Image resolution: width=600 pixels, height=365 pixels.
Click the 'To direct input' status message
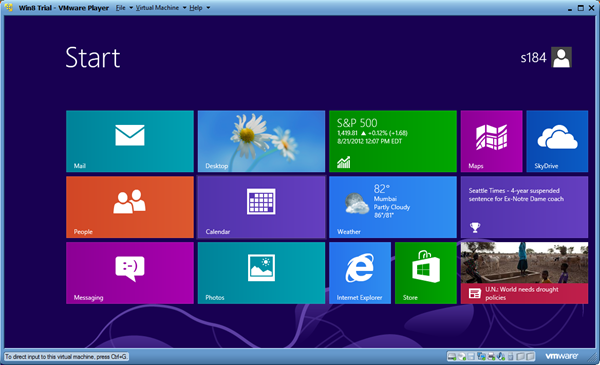[66, 357]
